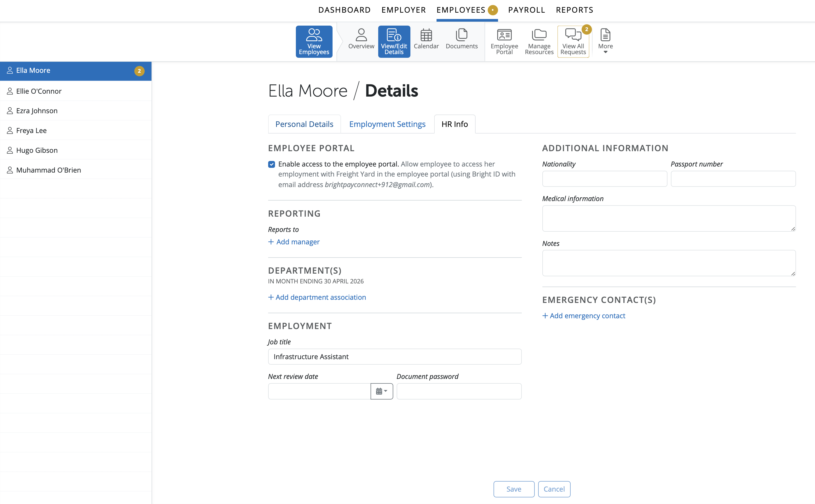This screenshot has height=504, width=815.
Task: Click Add department association link
Action: tap(317, 297)
